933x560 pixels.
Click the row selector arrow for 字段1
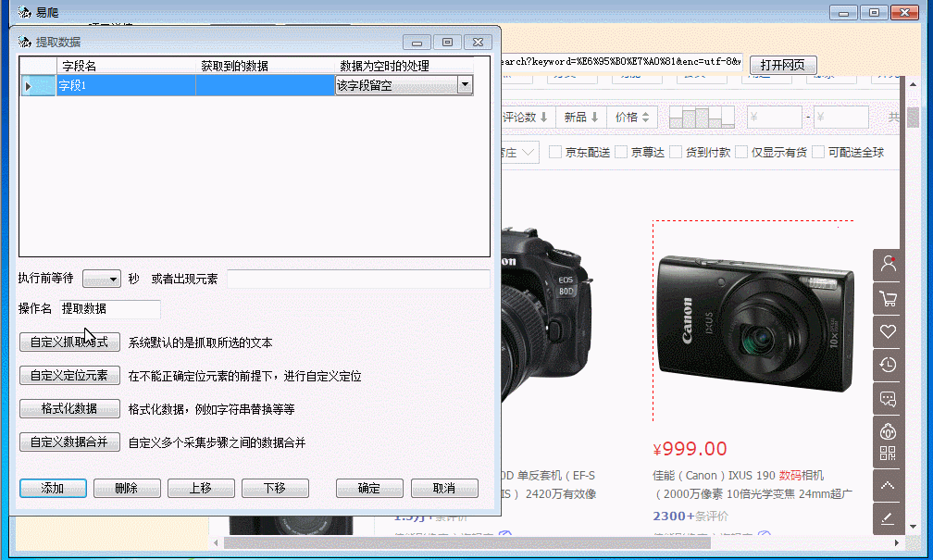[x=38, y=86]
